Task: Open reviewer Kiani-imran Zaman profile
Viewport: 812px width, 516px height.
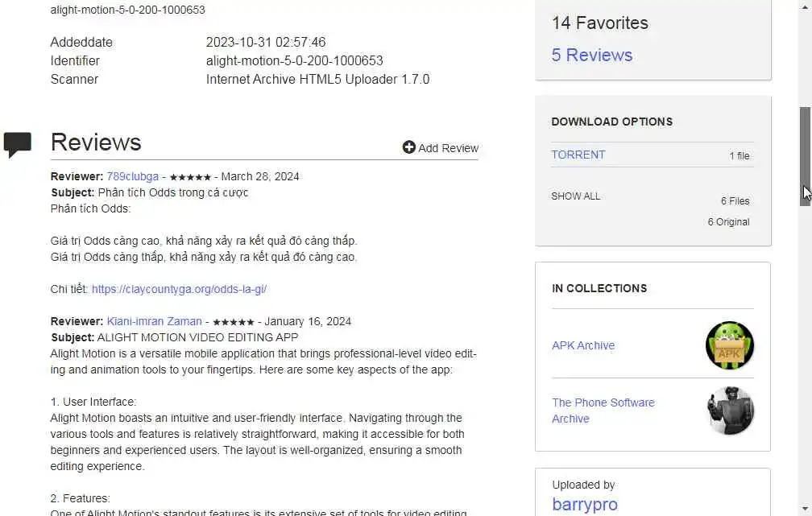Action: 154,321
